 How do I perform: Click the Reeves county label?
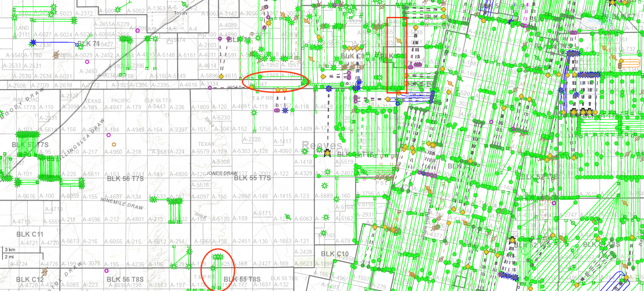click(x=322, y=145)
